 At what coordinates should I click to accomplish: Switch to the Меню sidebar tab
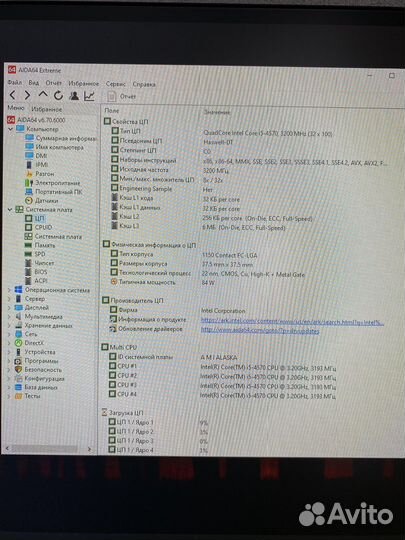coord(16,108)
